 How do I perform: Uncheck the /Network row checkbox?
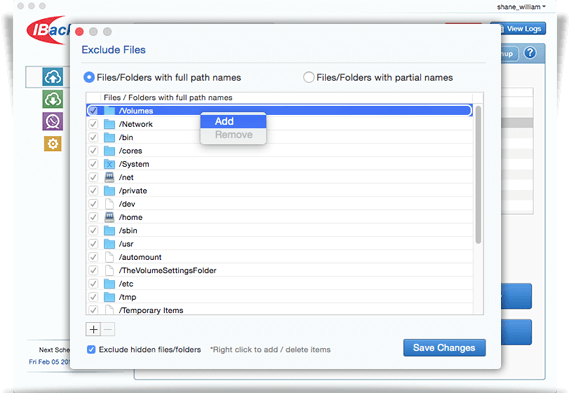(93, 124)
